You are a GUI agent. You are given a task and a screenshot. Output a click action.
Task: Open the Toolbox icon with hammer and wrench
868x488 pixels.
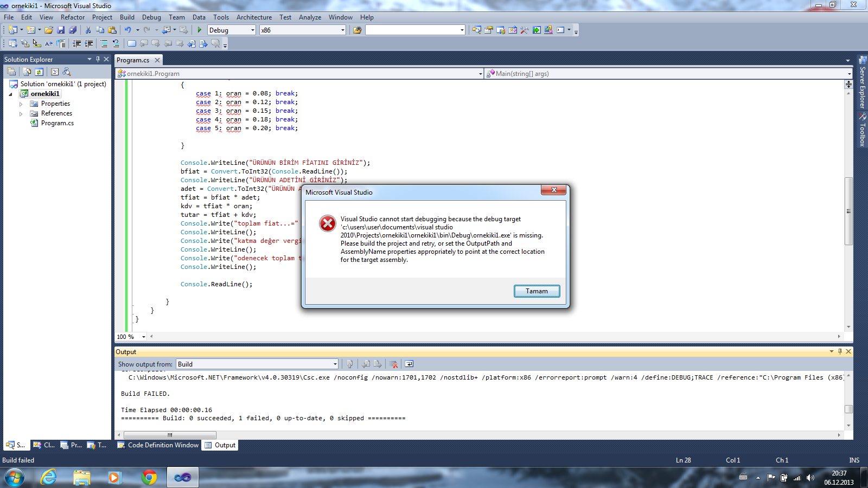coord(524,30)
